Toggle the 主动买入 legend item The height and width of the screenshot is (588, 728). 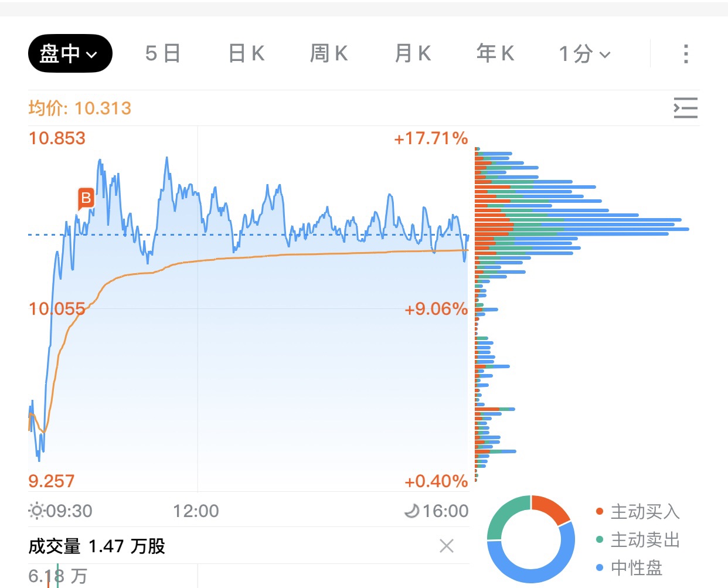tap(637, 512)
